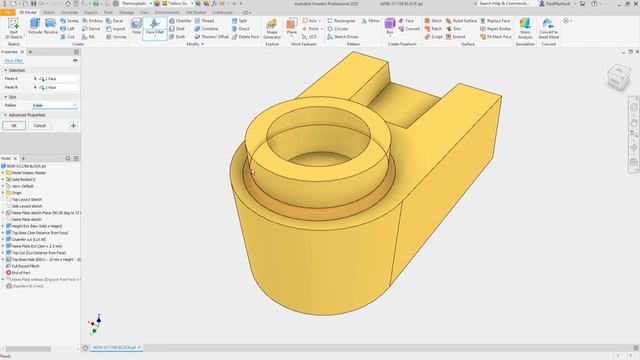The height and width of the screenshot is (360, 640).
Task: Click the ViewCube navigation widget
Action: tap(619, 76)
